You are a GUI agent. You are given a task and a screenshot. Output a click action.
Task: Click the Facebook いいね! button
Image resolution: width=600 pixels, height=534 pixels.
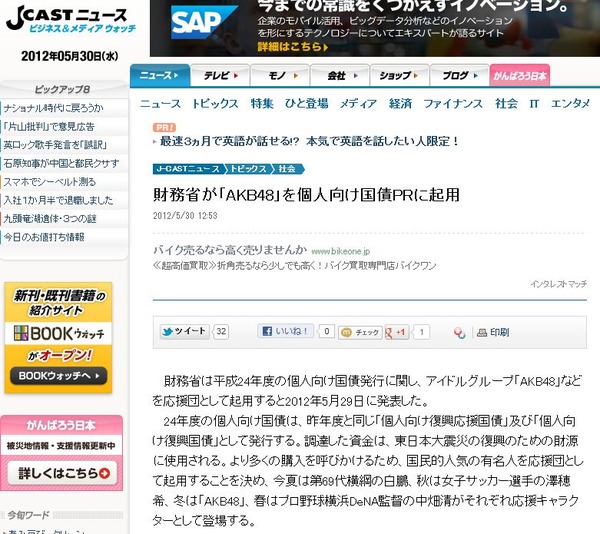pos(285,331)
